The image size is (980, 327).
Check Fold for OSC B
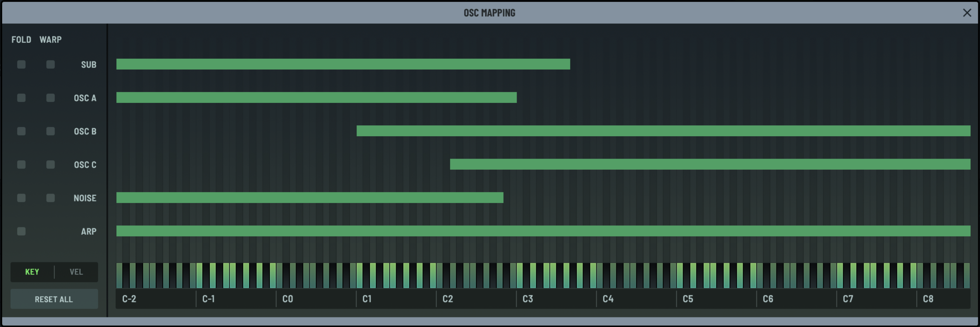coord(21,131)
